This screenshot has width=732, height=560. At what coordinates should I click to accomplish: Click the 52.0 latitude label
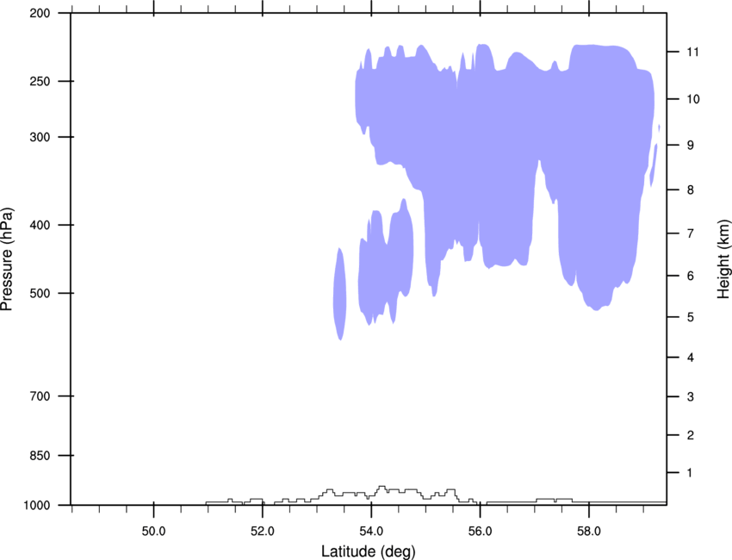pos(263,532)
